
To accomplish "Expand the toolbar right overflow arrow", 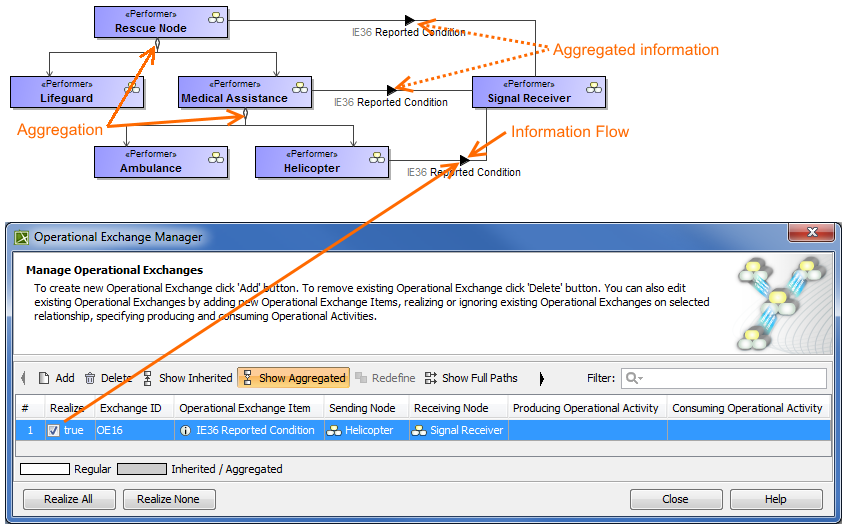I will (x=541, y=378).
